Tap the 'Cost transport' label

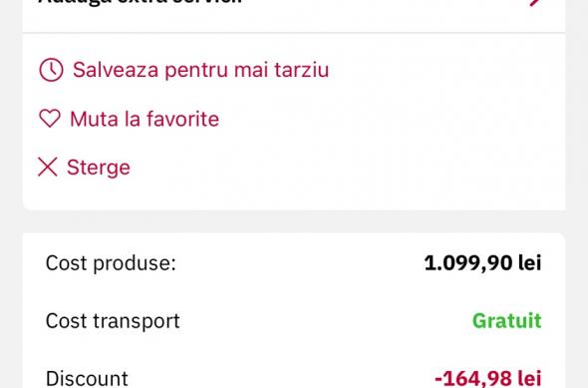pyautogui.click(x=113, y=321)
